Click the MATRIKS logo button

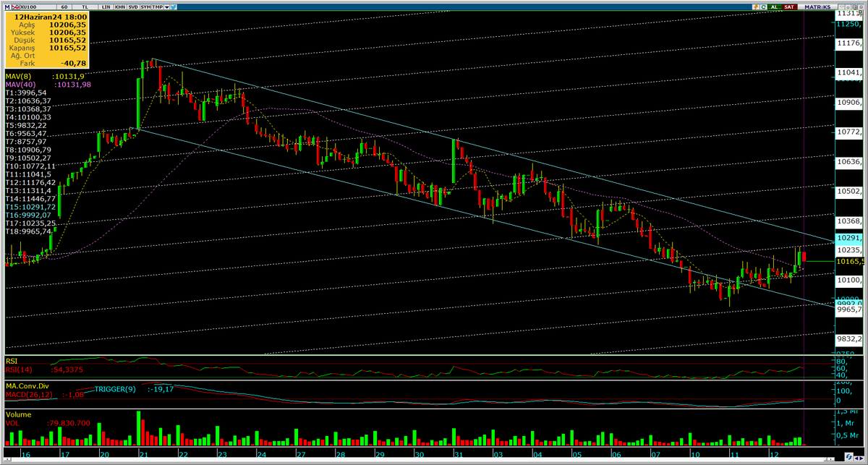817,7
